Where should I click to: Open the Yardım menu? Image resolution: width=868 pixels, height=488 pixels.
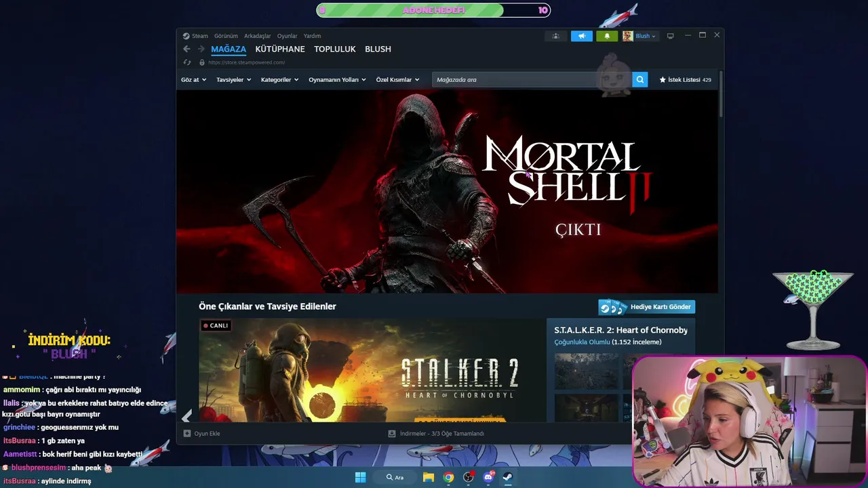(x=312, y=36)
